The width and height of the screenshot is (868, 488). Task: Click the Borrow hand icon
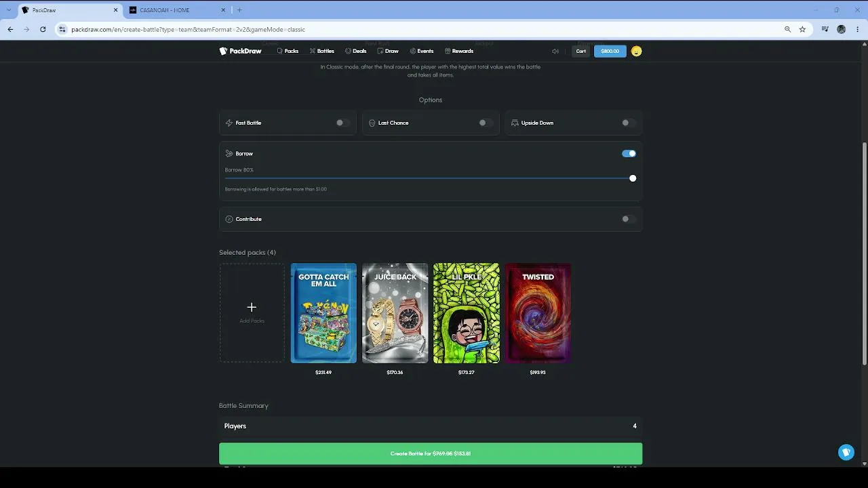[229, 154]
